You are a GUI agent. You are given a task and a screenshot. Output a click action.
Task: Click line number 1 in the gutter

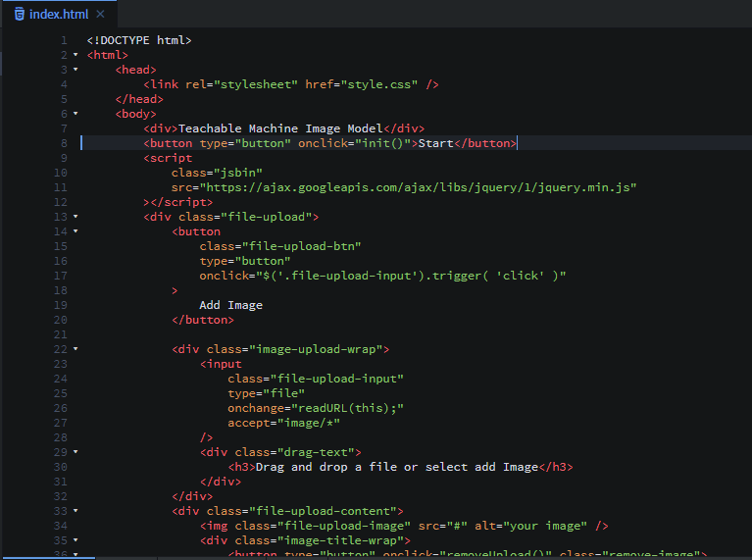coord(64,40)
